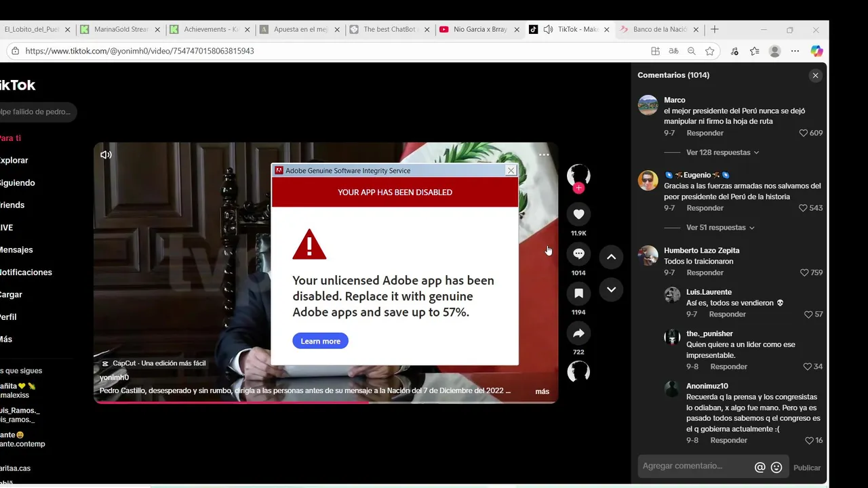Close the comments panel
868x488 pixels.
pos(815,75)
